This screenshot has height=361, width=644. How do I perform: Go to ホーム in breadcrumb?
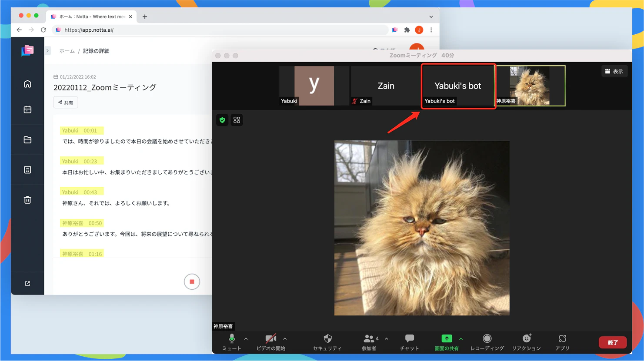point(67,51)
